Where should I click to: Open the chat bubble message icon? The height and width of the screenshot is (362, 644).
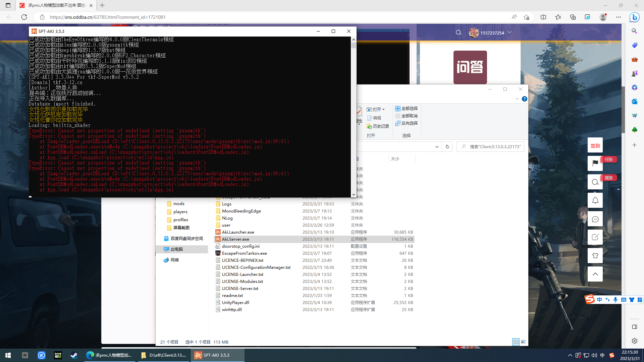pos(595,219)
